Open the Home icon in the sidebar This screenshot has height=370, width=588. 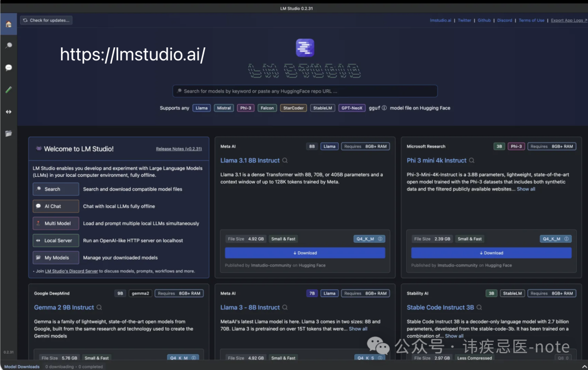9,24
